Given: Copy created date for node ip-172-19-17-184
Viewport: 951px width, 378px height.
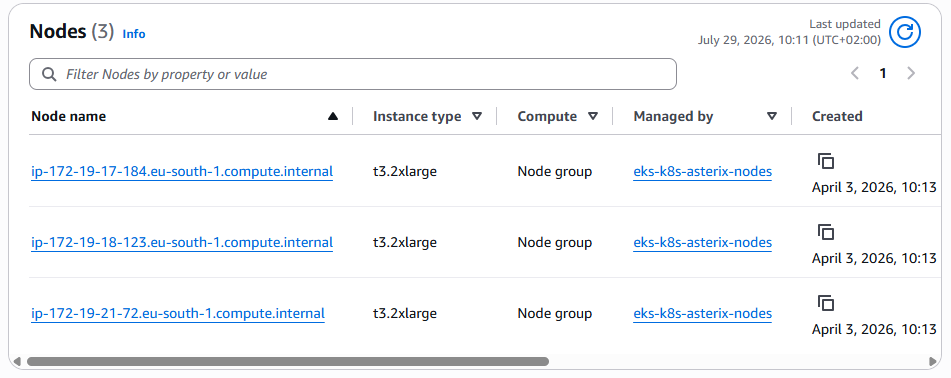Looking at the screenshot, I should 825,161.
